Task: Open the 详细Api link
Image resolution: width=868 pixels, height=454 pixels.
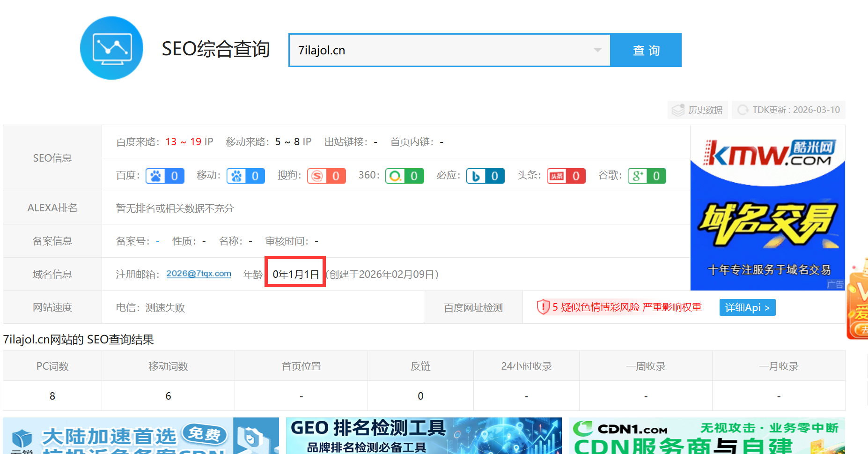Action: point(747,307)
